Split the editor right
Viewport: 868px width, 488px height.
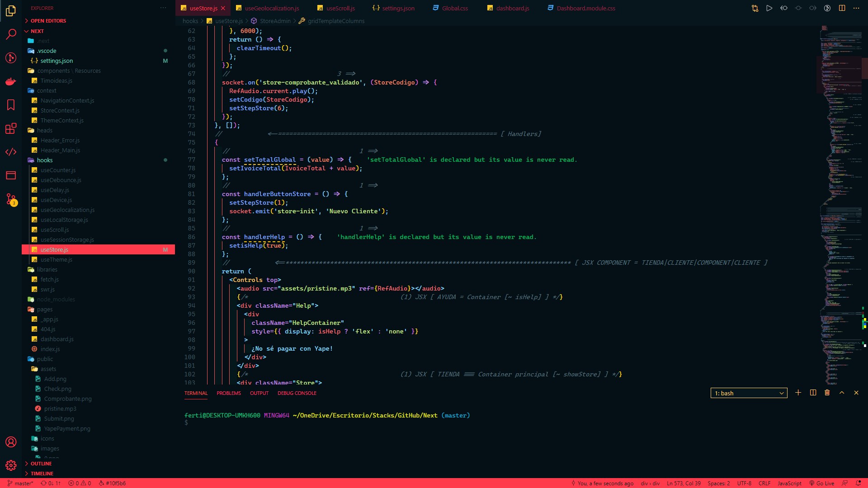click(842, 8)
